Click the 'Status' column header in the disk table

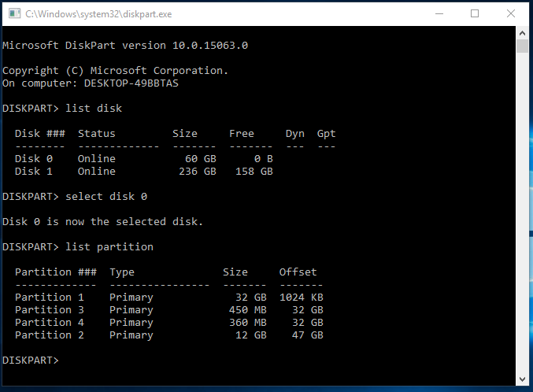(x=97, y=133)
